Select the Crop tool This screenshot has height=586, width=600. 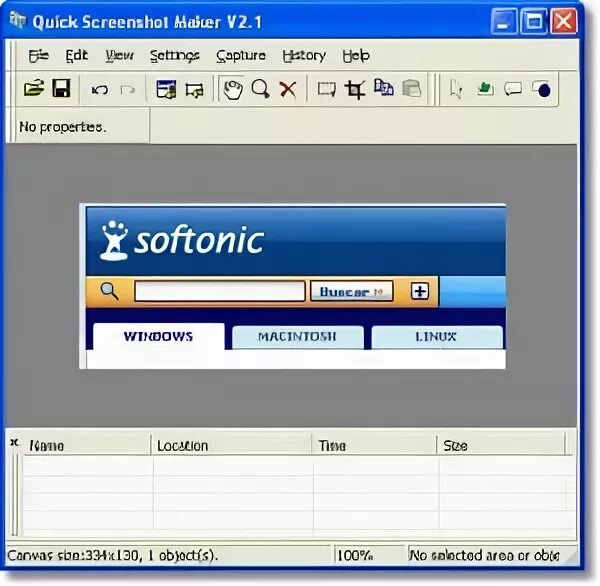pyautogui.click(x=355, y=90)
